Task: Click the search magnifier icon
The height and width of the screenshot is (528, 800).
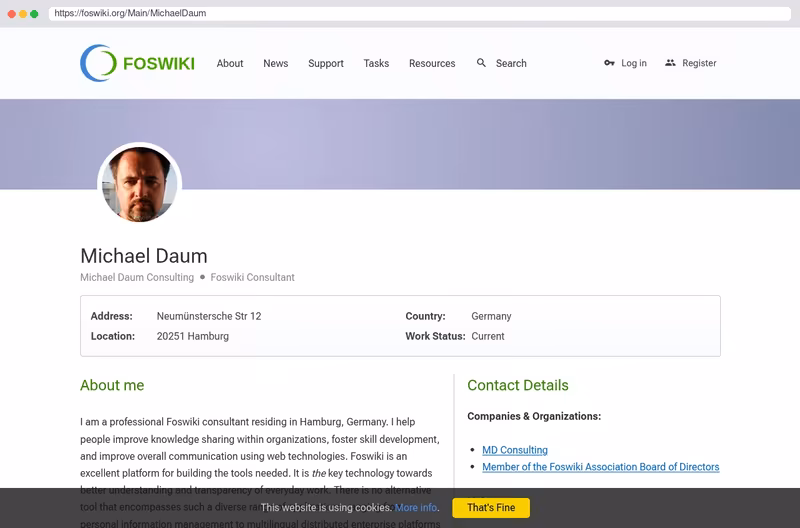Action: [481, 63]
